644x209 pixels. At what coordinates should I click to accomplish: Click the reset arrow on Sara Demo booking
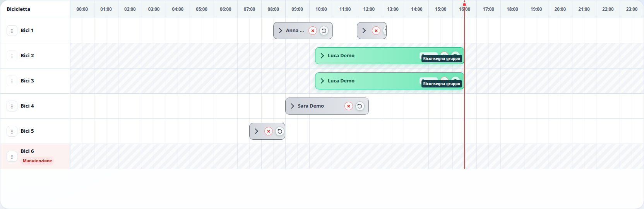[x=360, y=106]
